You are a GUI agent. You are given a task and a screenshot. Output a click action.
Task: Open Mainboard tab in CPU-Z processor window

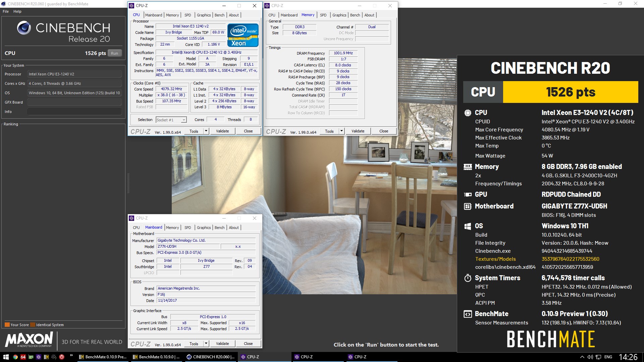(x=154, y=15)
